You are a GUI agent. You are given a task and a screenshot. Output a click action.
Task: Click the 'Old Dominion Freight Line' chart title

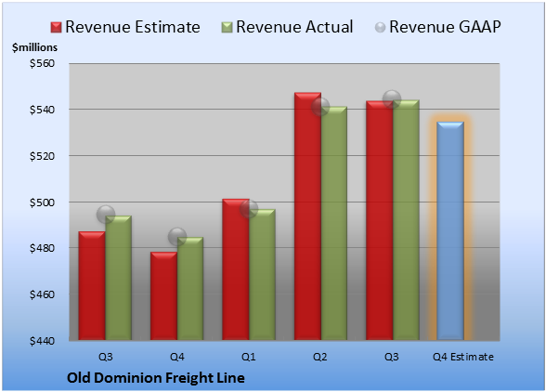pos(156,378)
